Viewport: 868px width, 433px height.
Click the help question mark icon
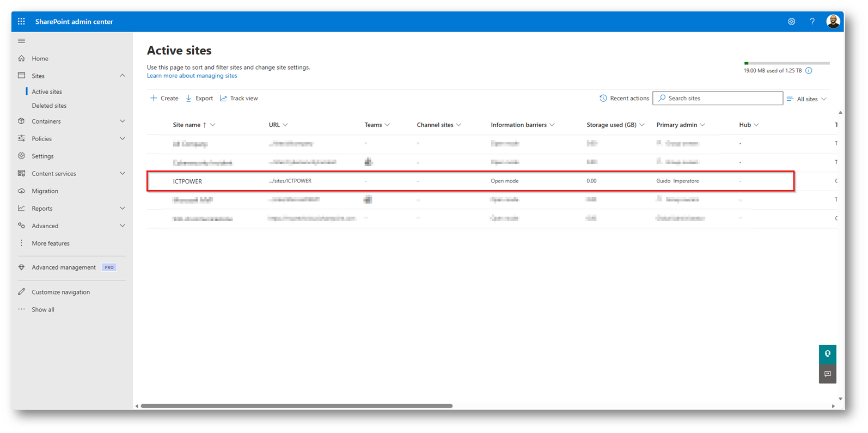click(812, 22)
